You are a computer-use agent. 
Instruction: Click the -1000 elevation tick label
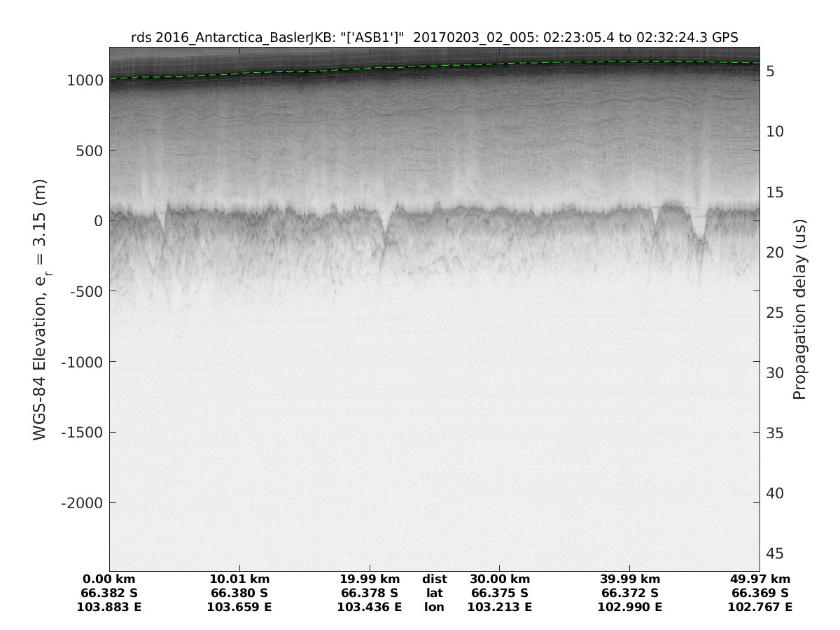tap(82, 362)
